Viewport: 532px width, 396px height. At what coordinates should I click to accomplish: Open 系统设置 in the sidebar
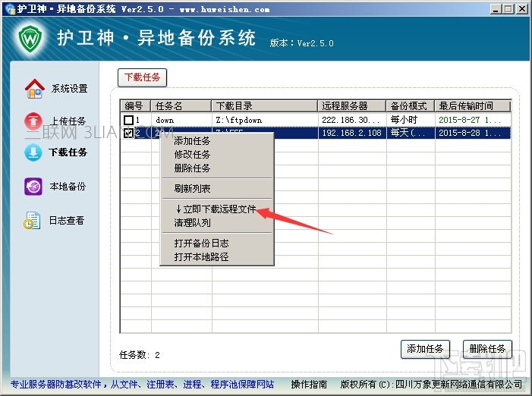tap(70, 89)
